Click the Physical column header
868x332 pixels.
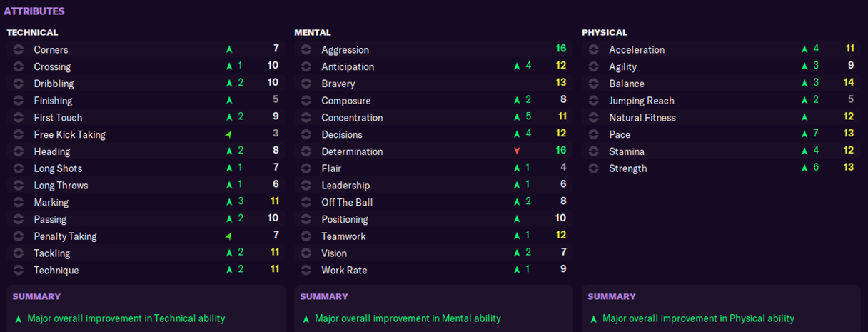point(605,32)
